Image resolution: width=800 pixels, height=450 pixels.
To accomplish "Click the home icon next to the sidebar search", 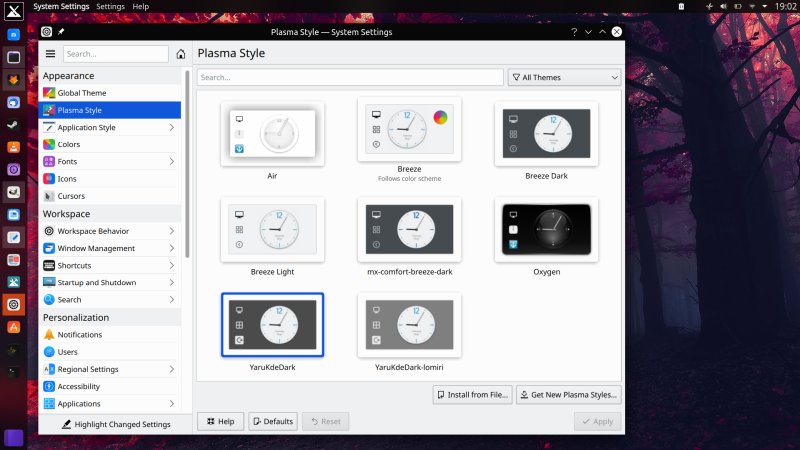I will click(180, 54).
